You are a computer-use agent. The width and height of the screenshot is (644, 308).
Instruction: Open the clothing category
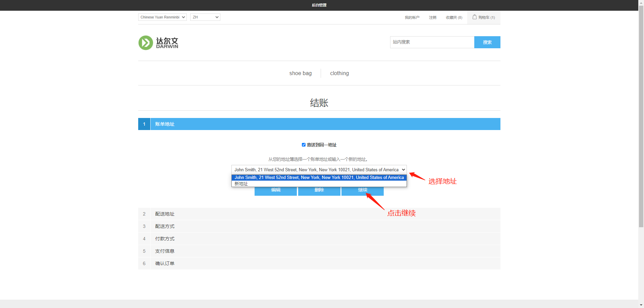pyautogui.click(x=339, y=73)
